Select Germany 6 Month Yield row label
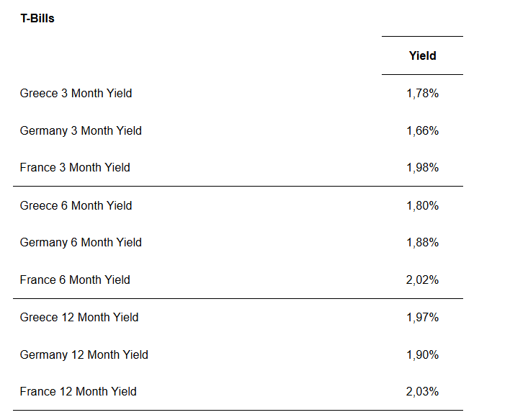Image resolution: width=528 pixels, height=420 pixels. pyautogui.click(x=81, y=242)
